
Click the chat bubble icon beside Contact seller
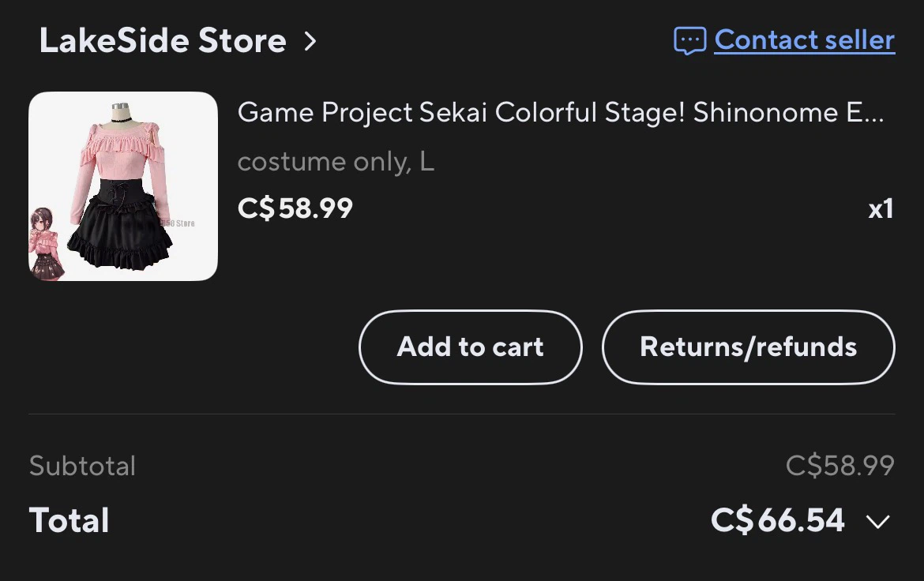pyautogui.click(x=689, y=41)
